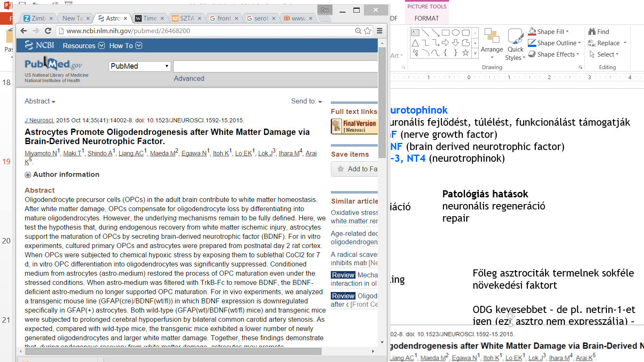Open the Select dropdown in Editing group
This screenshot has width=644, height=362.
(x=604, y=54)
